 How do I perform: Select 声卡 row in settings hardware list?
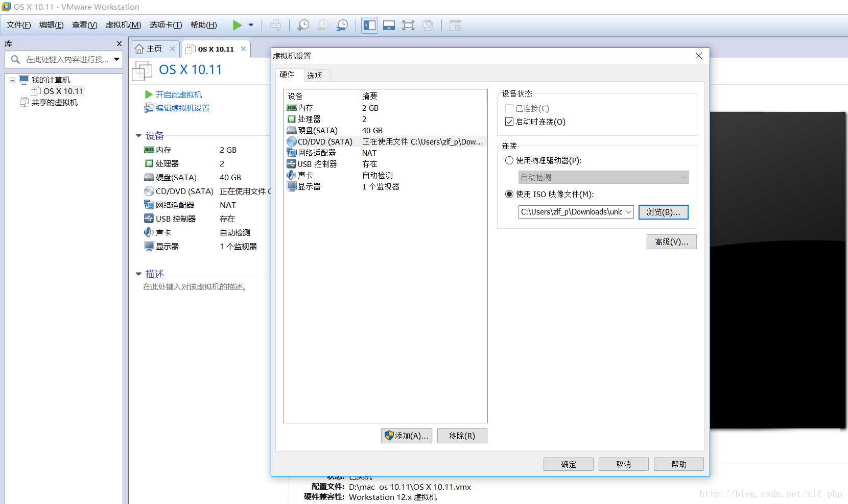(385, 175)
